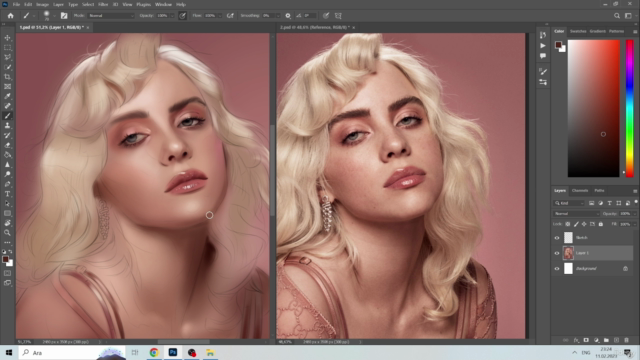Select the Brush tool in toolbox
The image size is (640, 360).
pos(7,116)
